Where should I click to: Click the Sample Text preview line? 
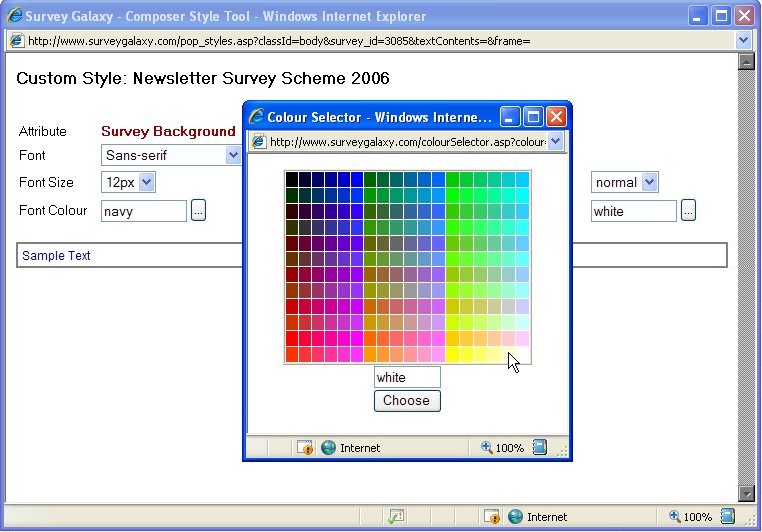[56, 256]
